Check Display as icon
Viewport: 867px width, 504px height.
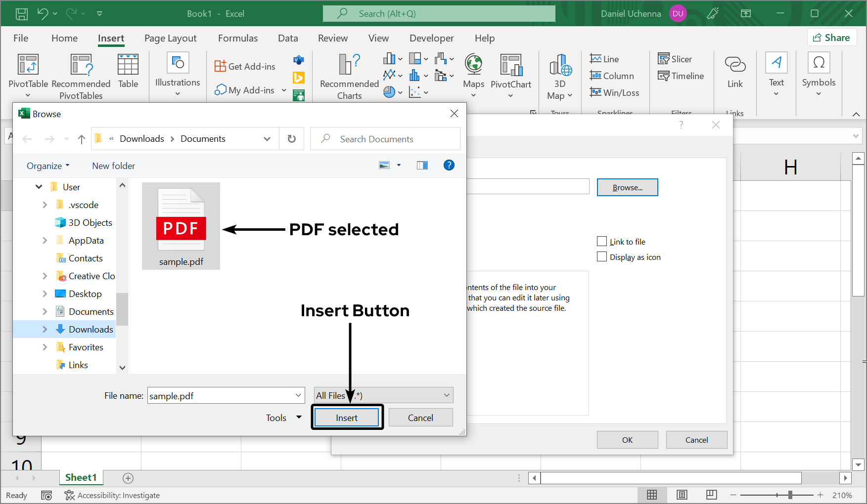(602, 256)
